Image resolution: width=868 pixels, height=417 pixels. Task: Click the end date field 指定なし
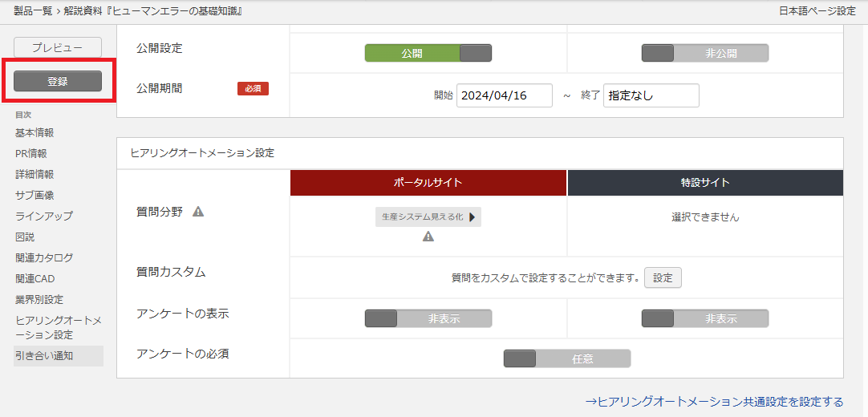tap(651, 95)
